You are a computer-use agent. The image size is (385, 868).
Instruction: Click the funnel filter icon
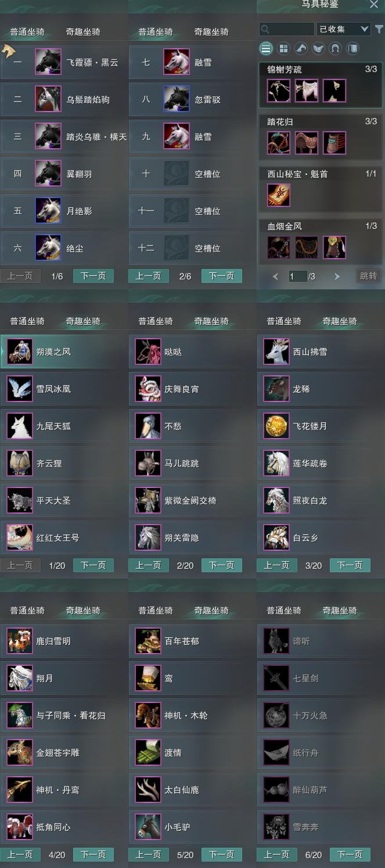[x=379, y=29]
